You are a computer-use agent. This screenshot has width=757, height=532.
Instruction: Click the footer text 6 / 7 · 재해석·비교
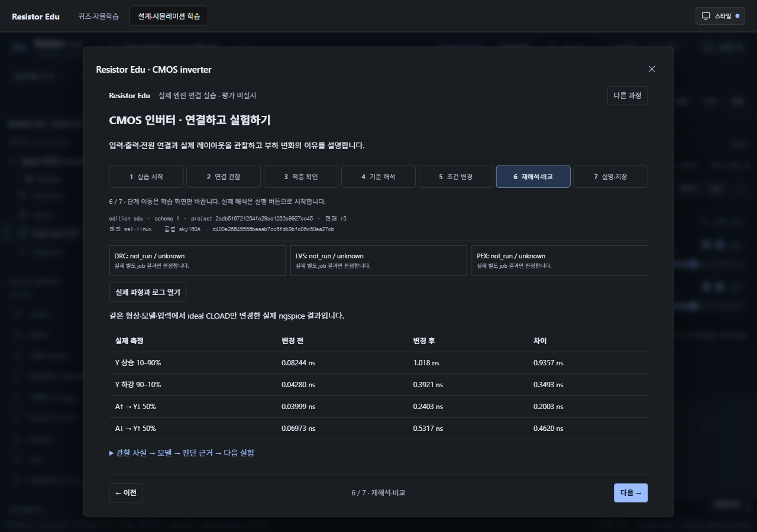coord(378,493)
